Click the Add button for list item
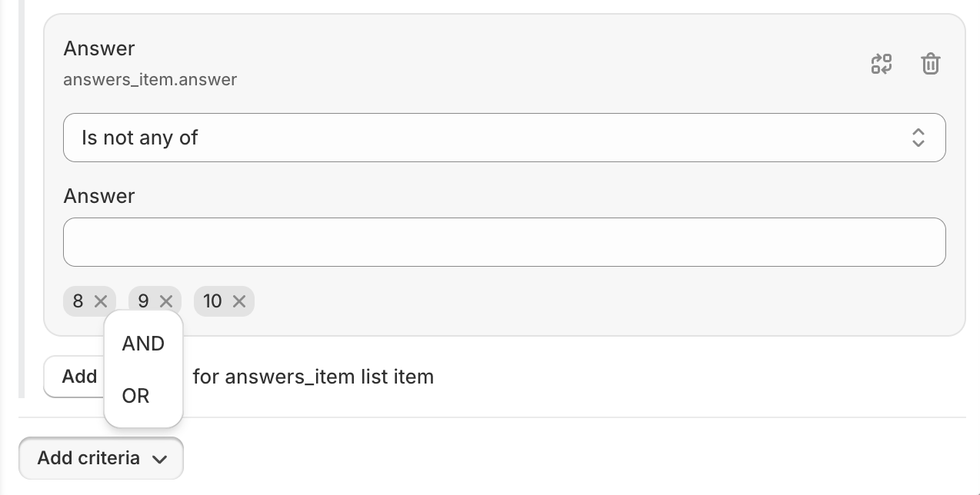Viewport: 980px width, 495px height. pos(75,377)
